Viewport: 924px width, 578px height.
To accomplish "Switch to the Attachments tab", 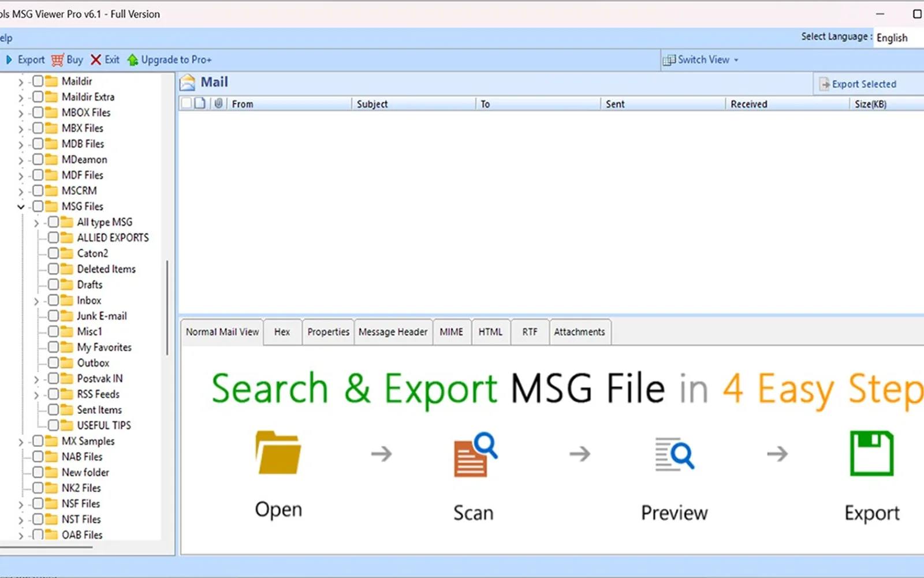I will point(580,332).
